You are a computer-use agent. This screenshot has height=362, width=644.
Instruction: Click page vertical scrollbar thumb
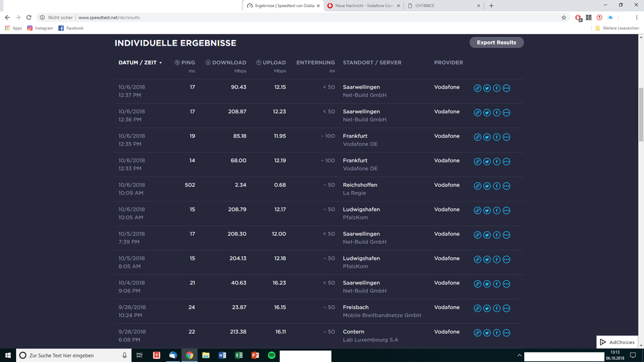tap(641, 115)
